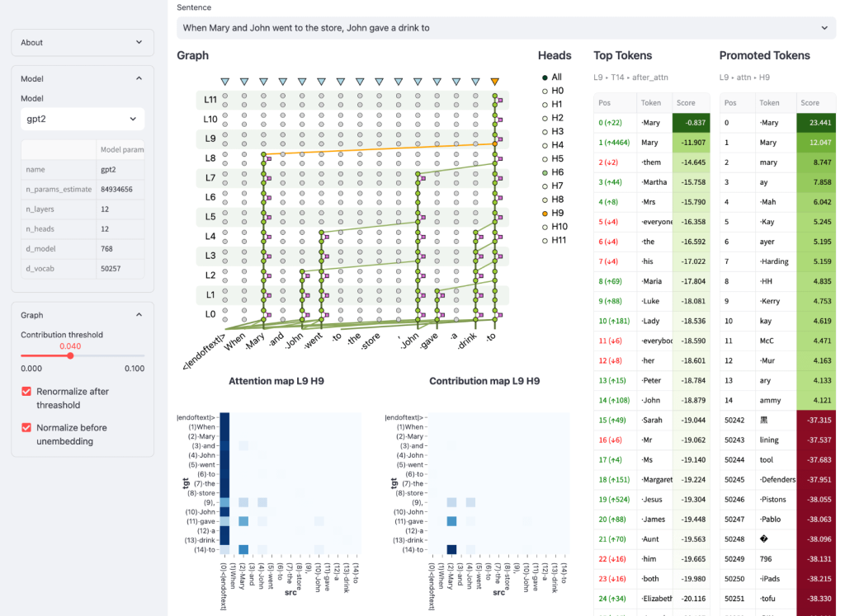Uncheck 'Normalize before unembedding' checkbox
The image size is (845, 616).
(x=26, y=427)
